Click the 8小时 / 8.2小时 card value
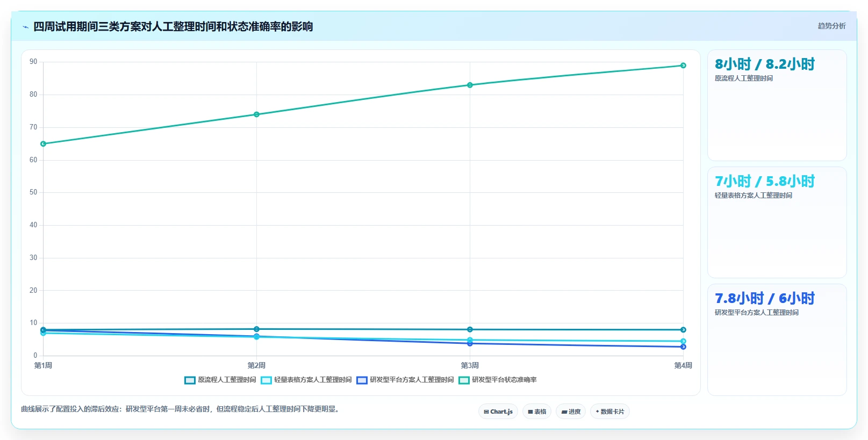Image resolution: width=868 pixels, height=440 pixels. coord(765,64)
